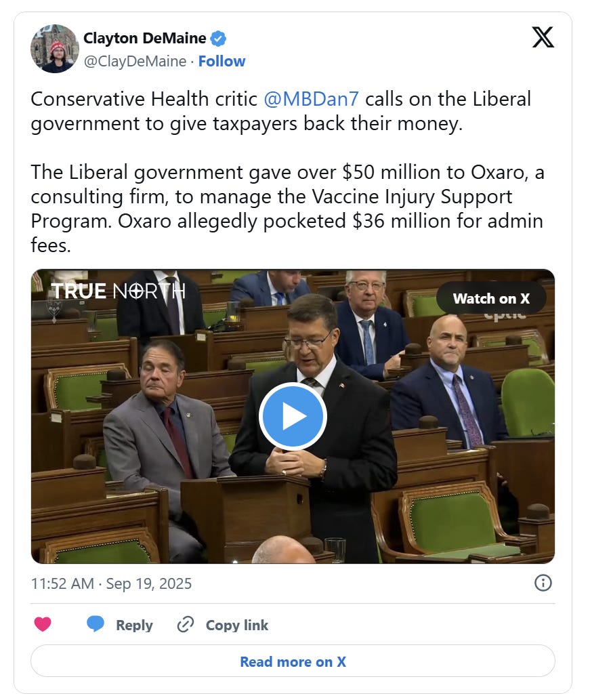Open the 11:52 AM Sep 19, 2025 timestamp
The width and height of the screenshot is (590, 700).
[111, 583]
